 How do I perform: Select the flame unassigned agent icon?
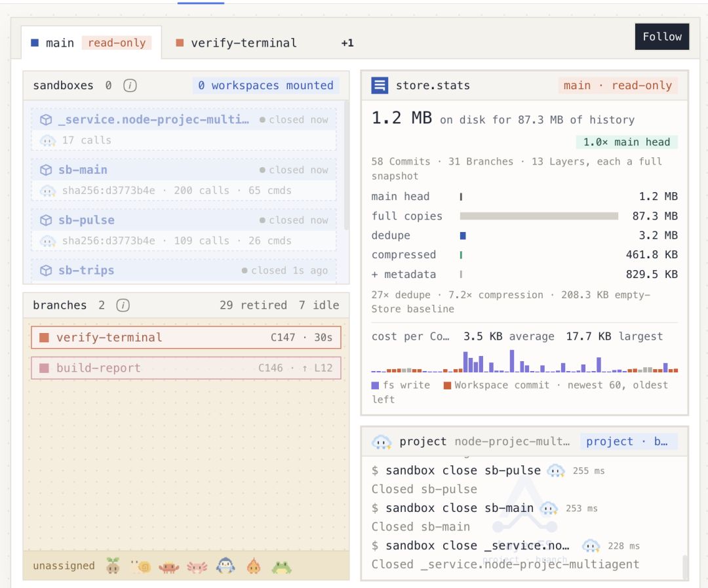[254, 566]
